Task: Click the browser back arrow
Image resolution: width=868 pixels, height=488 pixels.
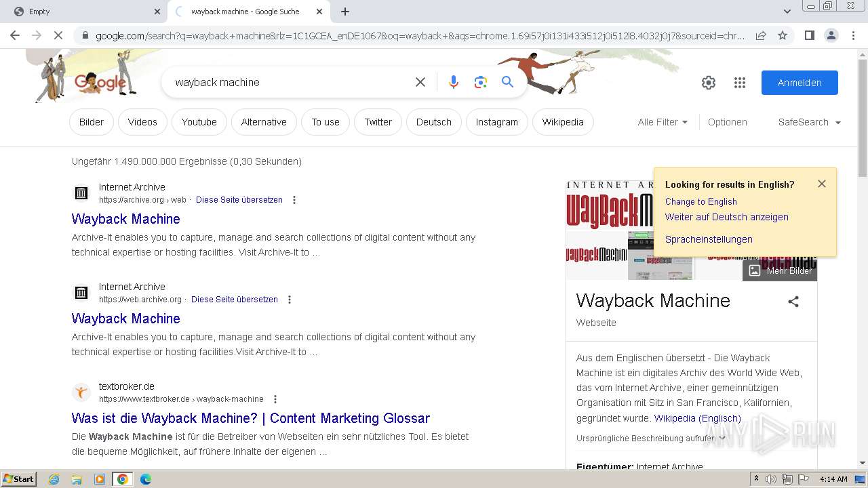Action: coord(15,35)
